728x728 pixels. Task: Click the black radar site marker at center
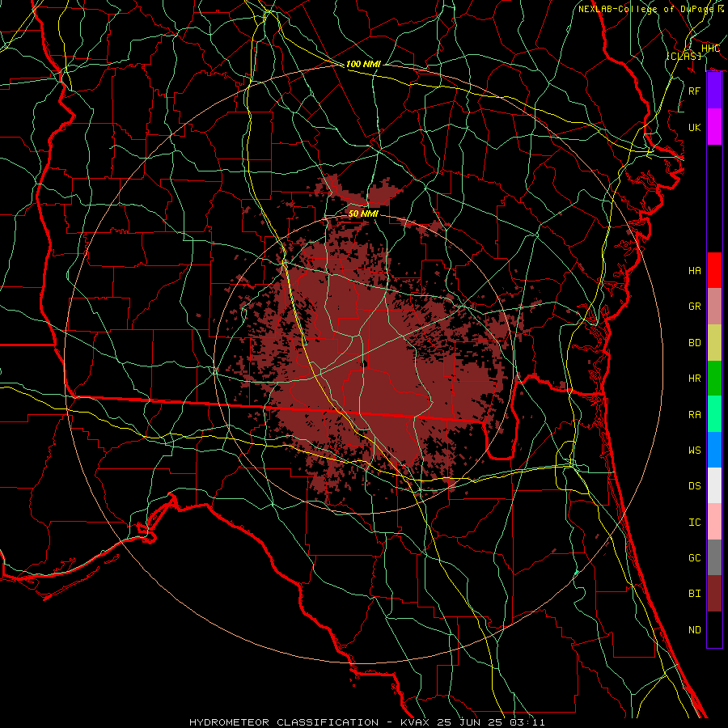point(364,363)
